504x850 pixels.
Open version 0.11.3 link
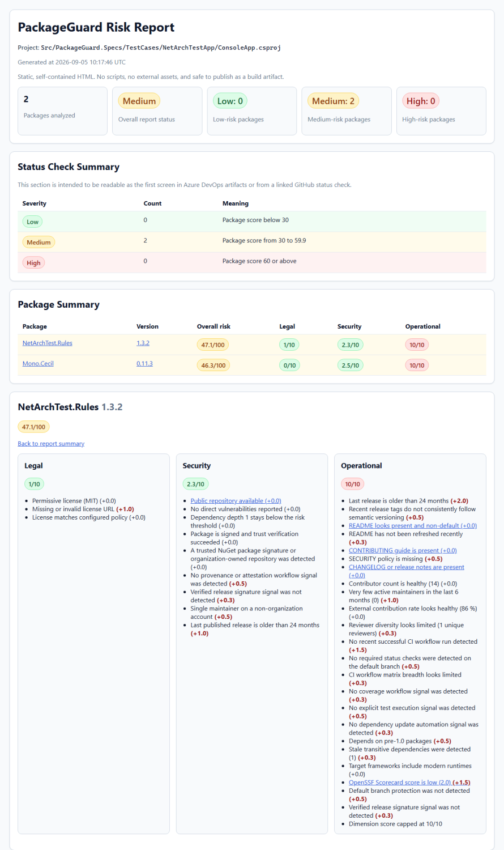[x=144, y=363]
